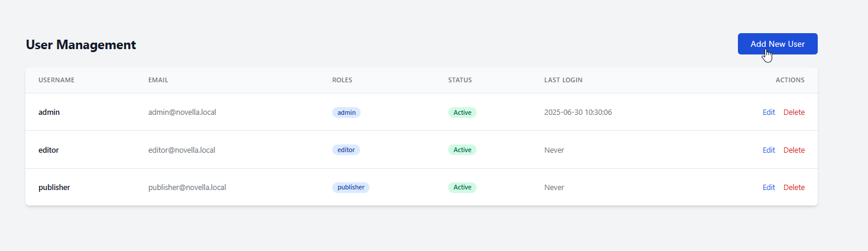
Task: Edit the publisher user
Action: tap(768, 188)
